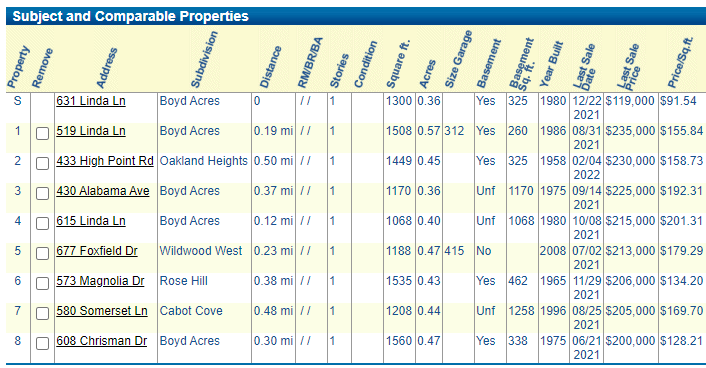Select the $134.20 price per sq ft
706x368 pixels.
click(681, 281)
